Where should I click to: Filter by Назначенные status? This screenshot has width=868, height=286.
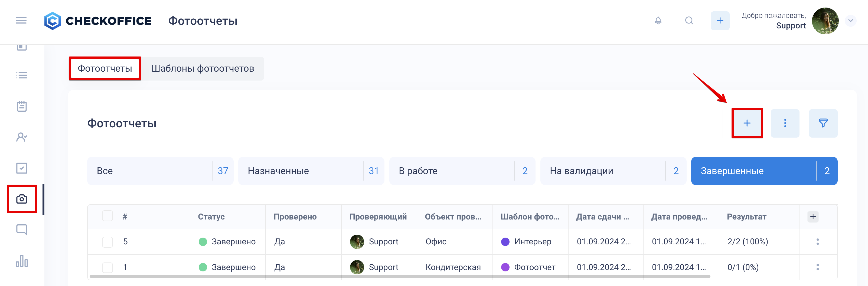coord(311,171)
